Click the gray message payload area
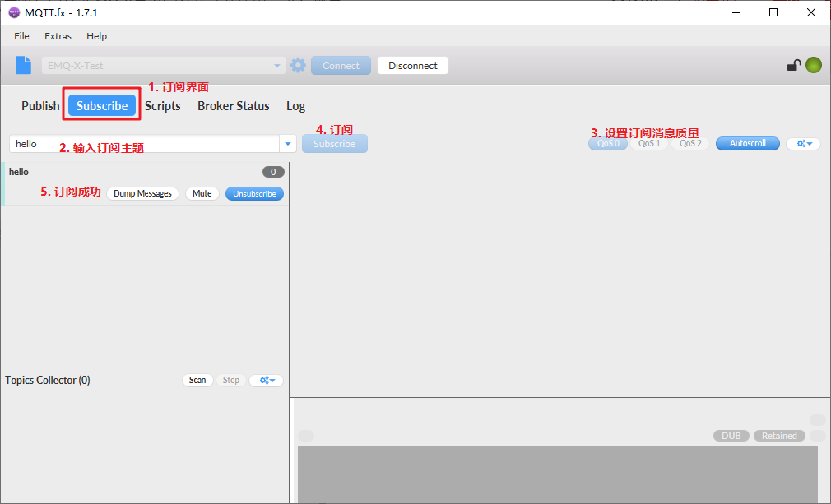The image size is (831, 504). pyautogui.click(x=558, y=474)
